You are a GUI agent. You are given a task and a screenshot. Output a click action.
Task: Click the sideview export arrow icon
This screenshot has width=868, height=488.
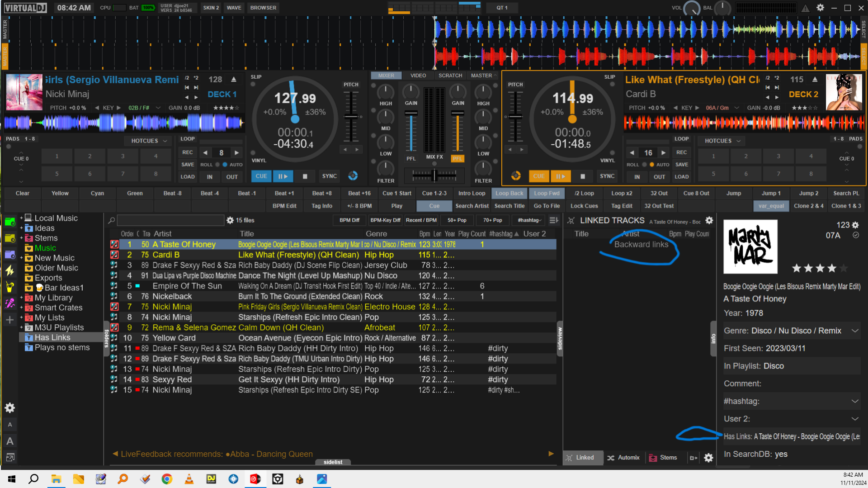693,458
